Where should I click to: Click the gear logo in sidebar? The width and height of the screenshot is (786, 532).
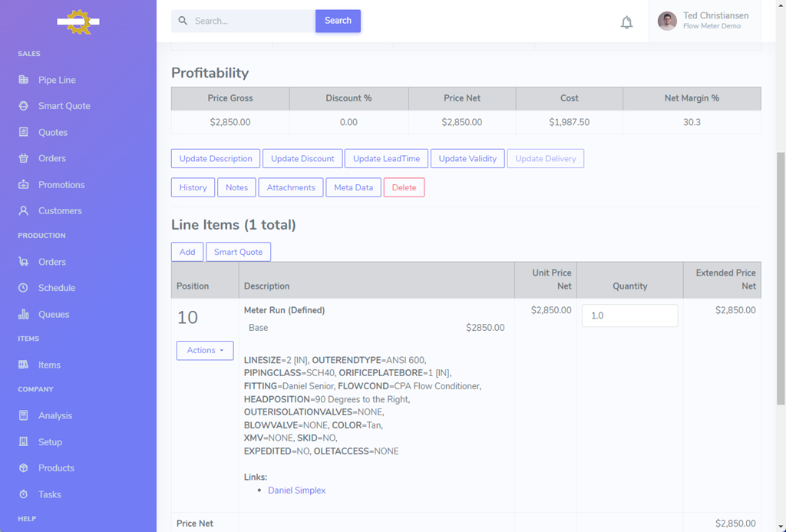[78, 21]
